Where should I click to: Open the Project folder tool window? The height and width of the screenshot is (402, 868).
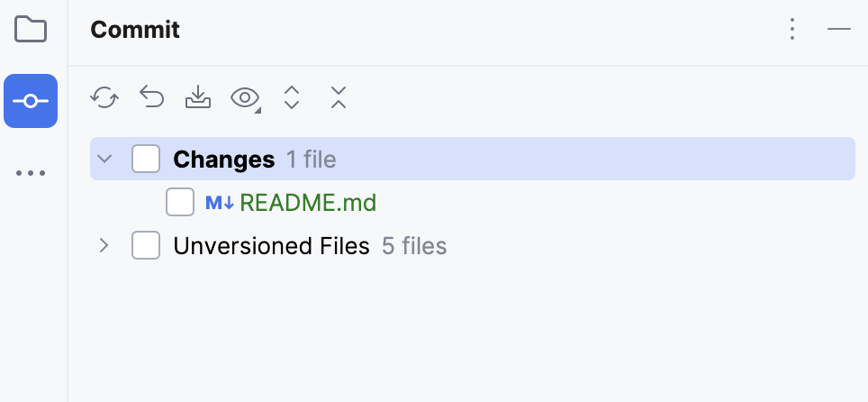click(x=31, y=30)
